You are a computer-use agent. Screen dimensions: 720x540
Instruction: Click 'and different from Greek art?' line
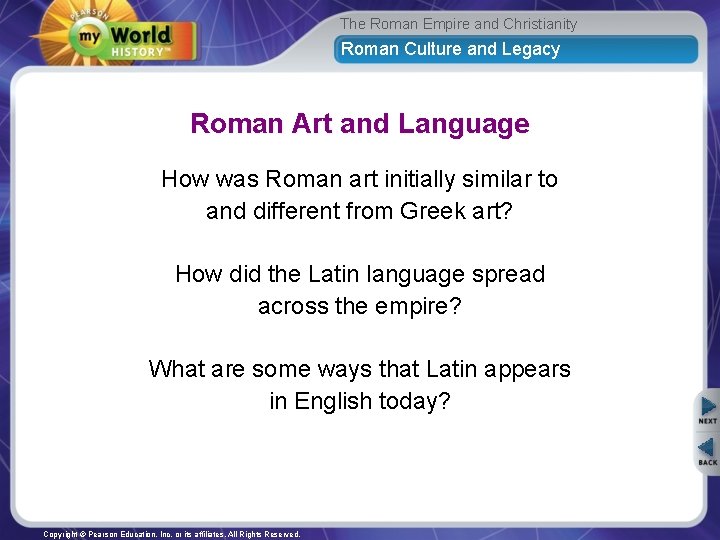coord(359,211)
